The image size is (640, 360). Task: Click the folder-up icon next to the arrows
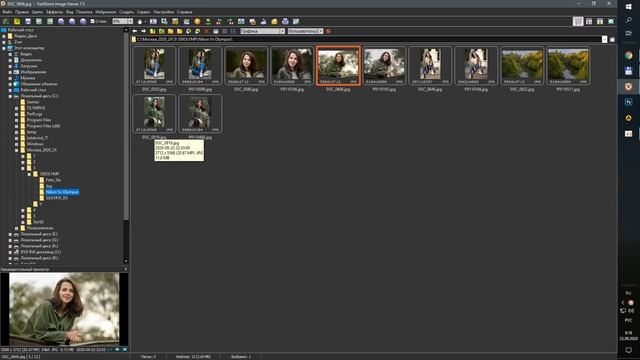(x=152, y=31)
